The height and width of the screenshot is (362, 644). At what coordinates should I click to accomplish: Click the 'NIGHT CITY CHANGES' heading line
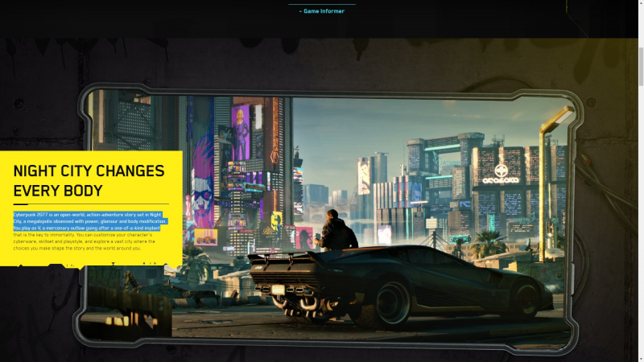pyautogui.click(x=89, y=171)
